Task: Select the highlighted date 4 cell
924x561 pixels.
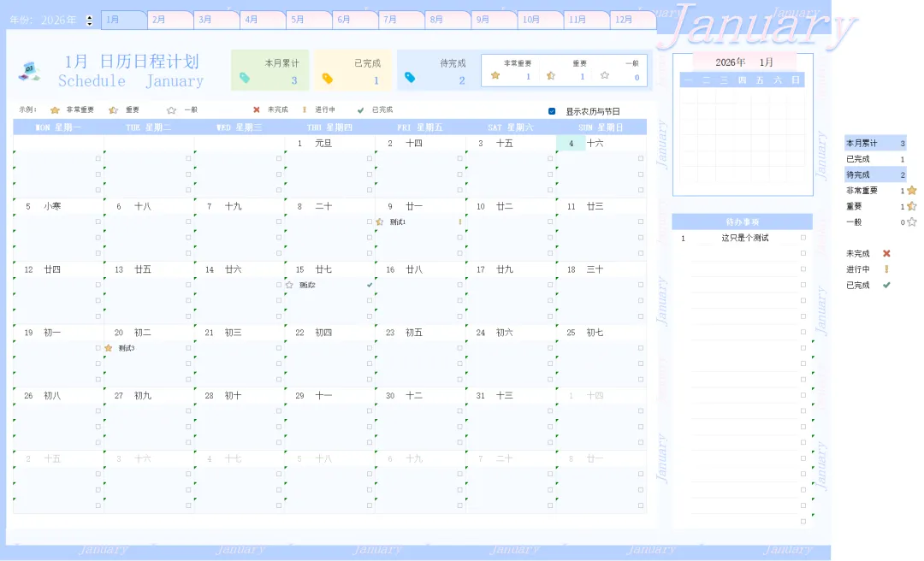Action: 571,143
